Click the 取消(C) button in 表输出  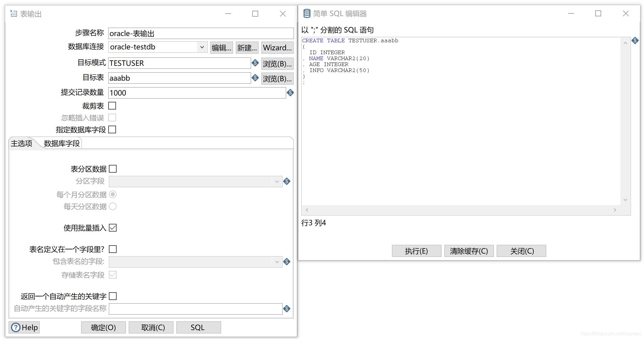[x=151, y=327]
